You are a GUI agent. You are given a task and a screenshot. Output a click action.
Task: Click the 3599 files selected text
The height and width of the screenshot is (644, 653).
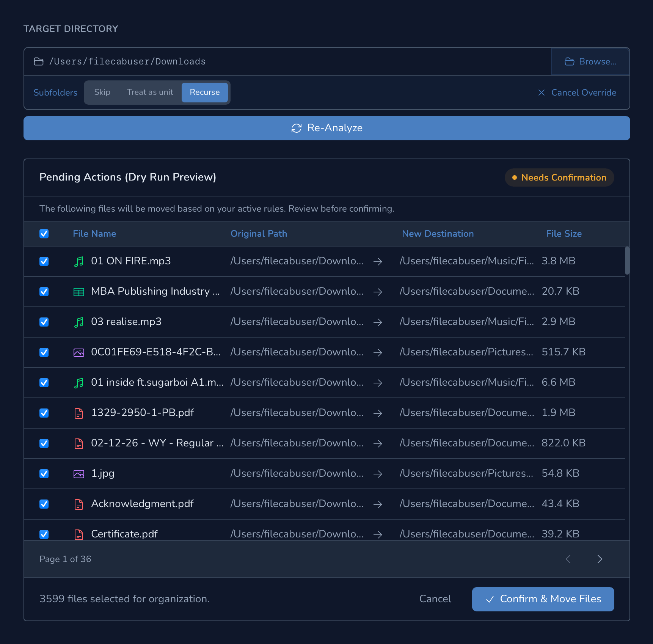[x=124, y=599]
